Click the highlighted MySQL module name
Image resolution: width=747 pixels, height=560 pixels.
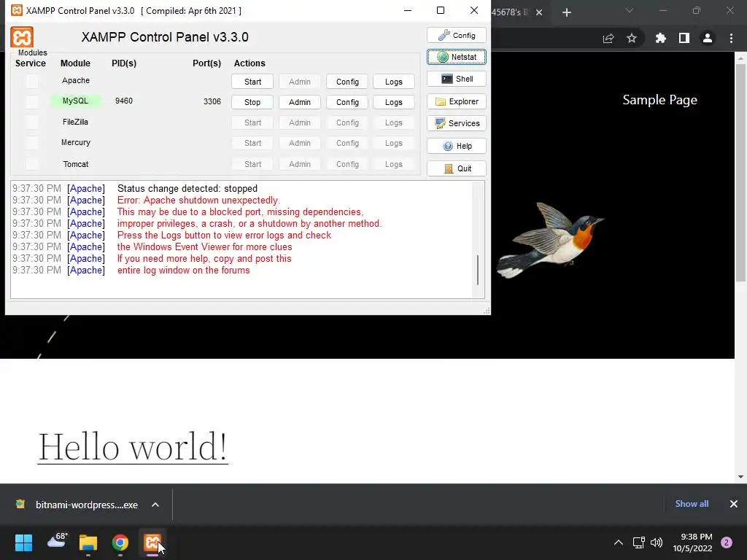click(76, 101)
